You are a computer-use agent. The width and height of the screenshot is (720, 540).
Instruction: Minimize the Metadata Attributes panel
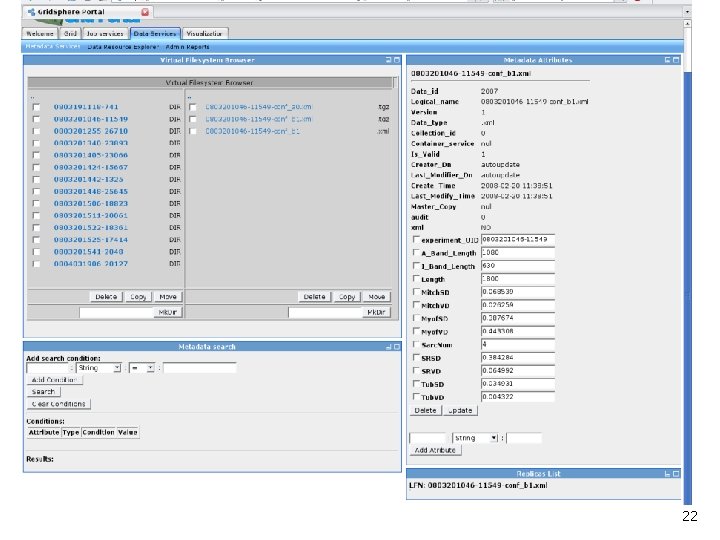667,60
